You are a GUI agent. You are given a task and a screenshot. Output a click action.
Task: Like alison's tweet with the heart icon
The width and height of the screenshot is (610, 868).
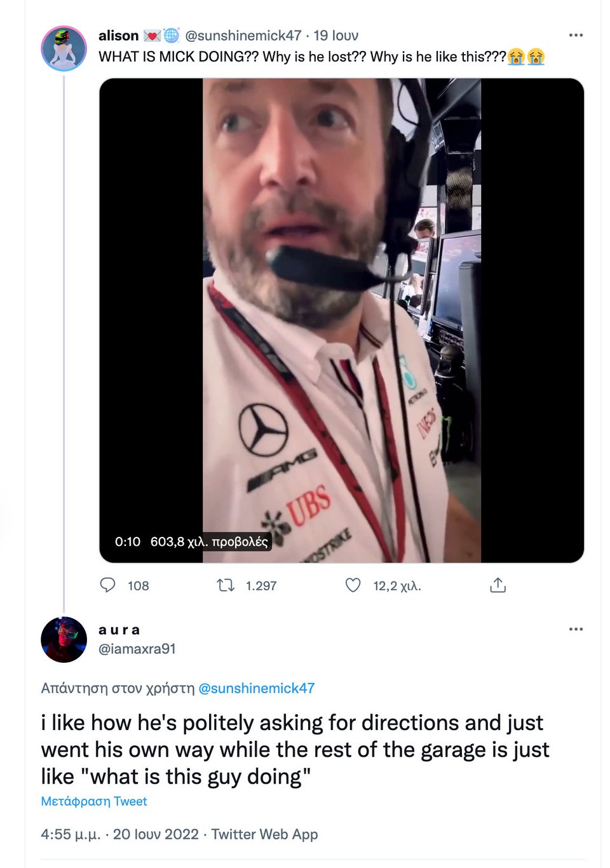point(353,585)
